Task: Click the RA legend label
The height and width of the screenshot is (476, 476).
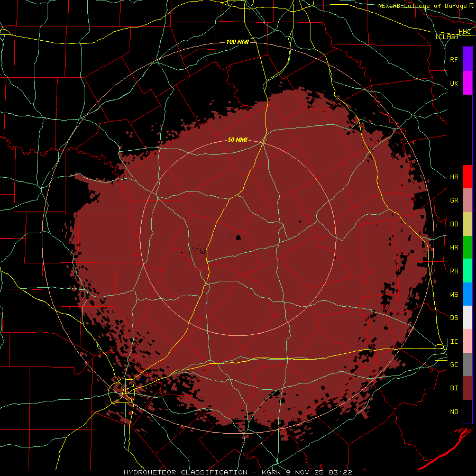Action: coord(454,271)
